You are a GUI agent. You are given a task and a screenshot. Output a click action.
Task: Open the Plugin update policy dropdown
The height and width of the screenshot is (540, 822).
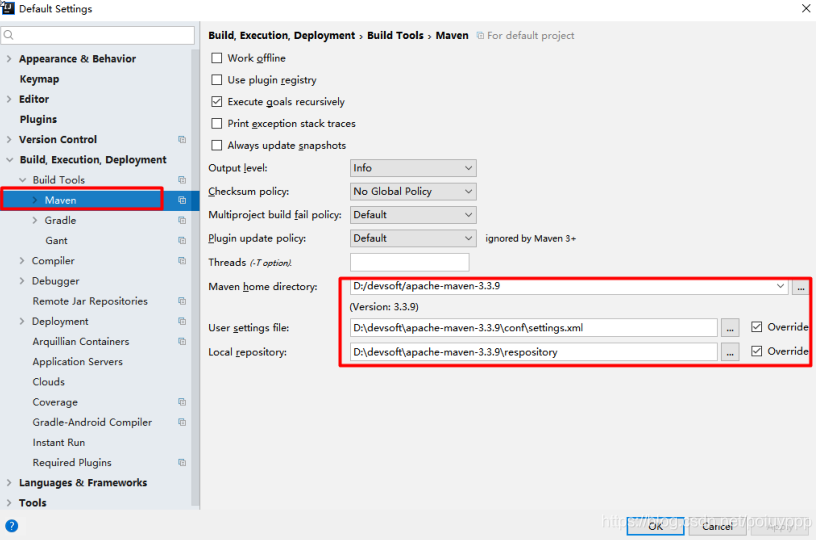click(413, 239)
